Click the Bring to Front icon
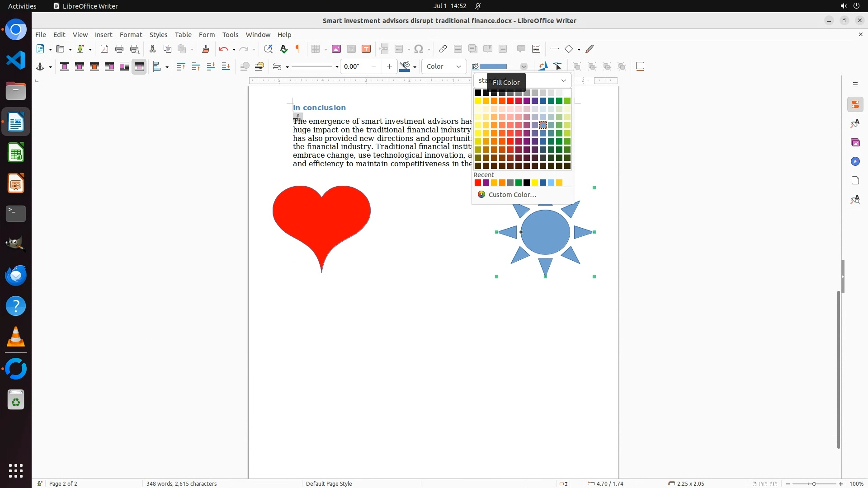The height and width of the screenshot is (488, 868). coord(181,67)
